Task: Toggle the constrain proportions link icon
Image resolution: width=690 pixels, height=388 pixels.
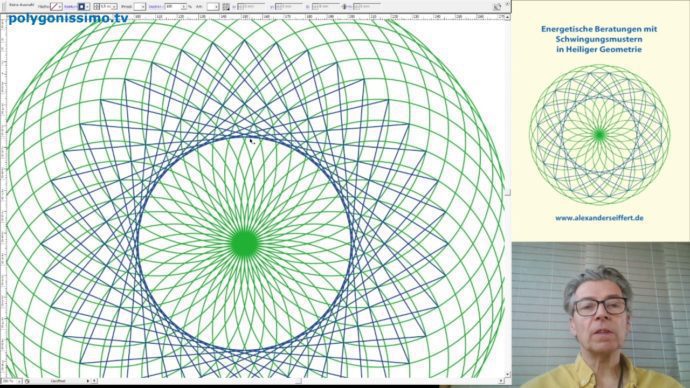Action: point(344,7)
